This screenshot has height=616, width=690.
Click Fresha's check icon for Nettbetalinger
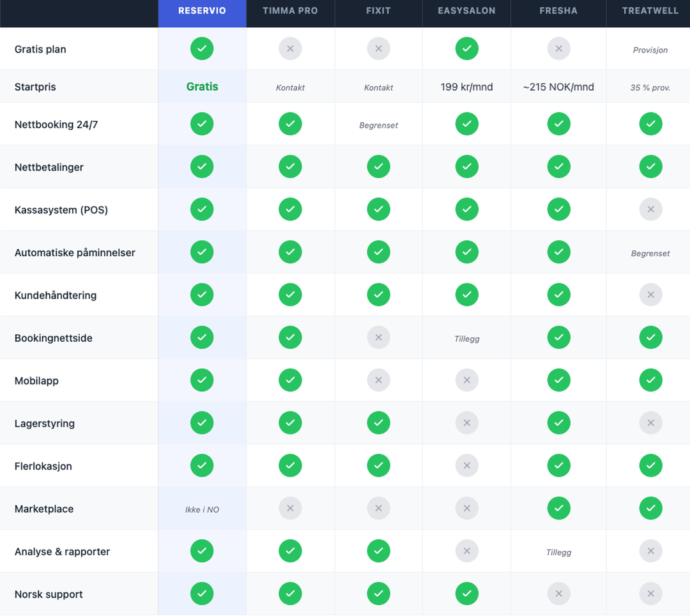tap(559, 166)
